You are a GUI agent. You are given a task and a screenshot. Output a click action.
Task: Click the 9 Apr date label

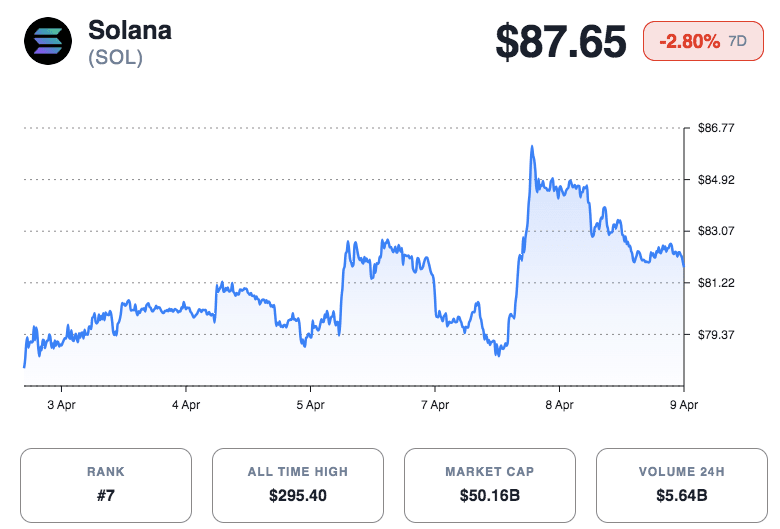(683, 405)
